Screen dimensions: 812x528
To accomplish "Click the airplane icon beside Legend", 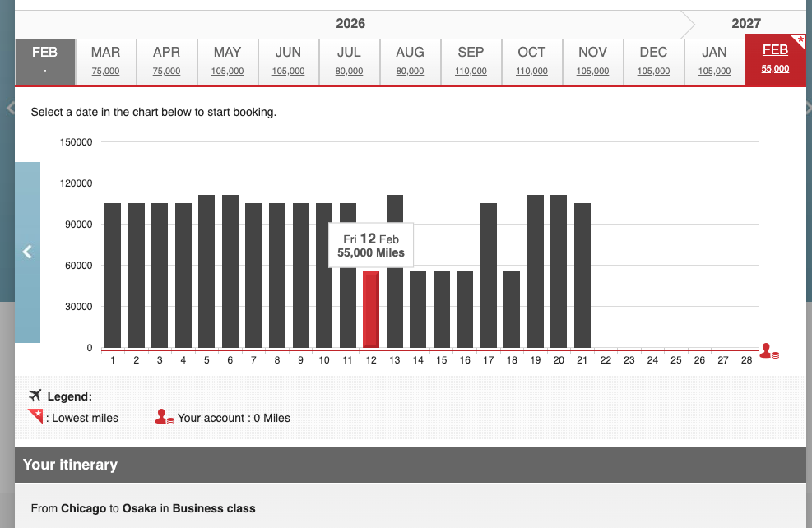I will 35,396.
